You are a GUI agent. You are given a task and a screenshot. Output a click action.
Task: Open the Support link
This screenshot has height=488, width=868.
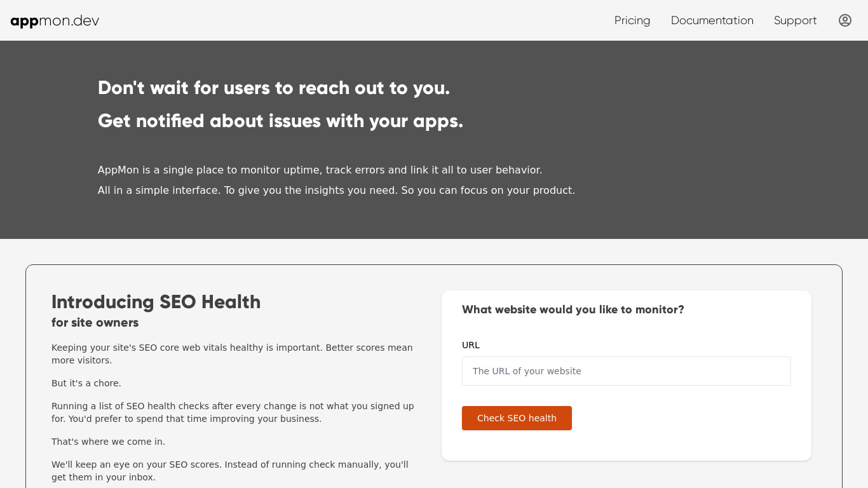[x=796, y=20]
